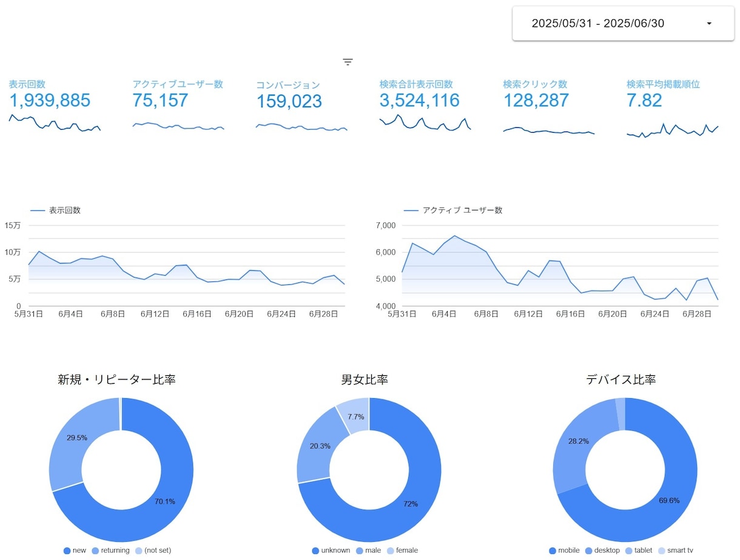Click the male legend swatch

point(360,550)
